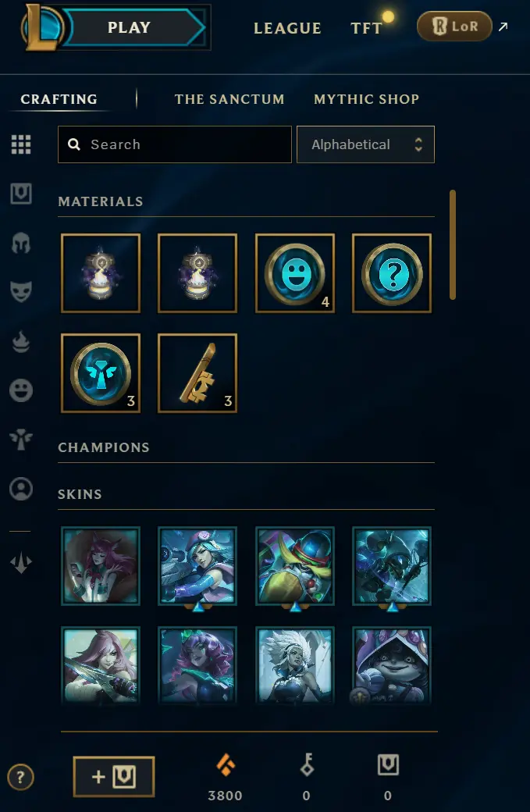Filter loot by skins mask icon

(x=21, y=291)
